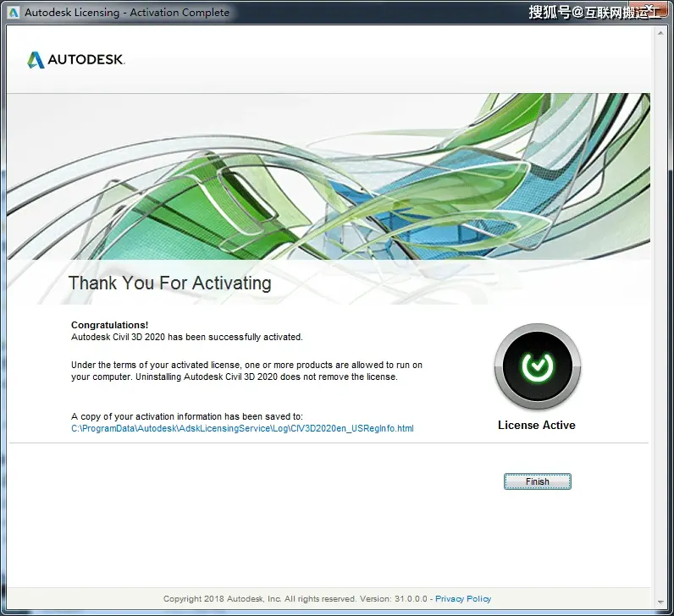Click the Congratulations! text
The image size is (674, 616).
pyautogui.click(x=109, y=325)
